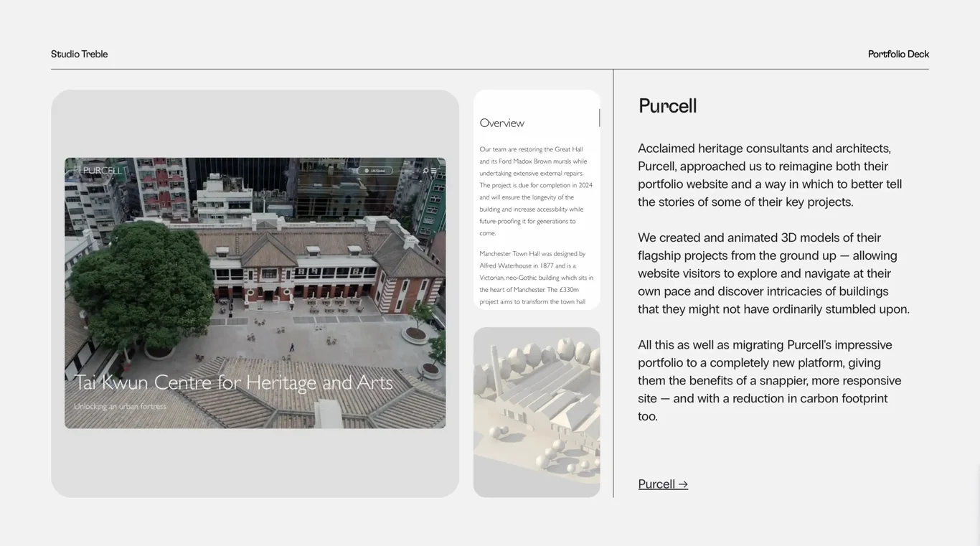Click the search magnifier icon on Purcell site
The width and height of the screenshot is (980, 546).
tap(425, 171)
